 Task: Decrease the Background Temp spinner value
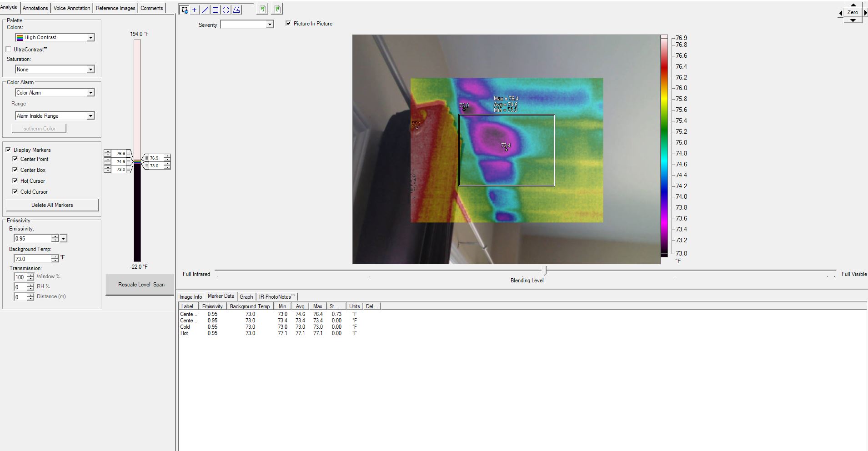click(x=55, y=261)
